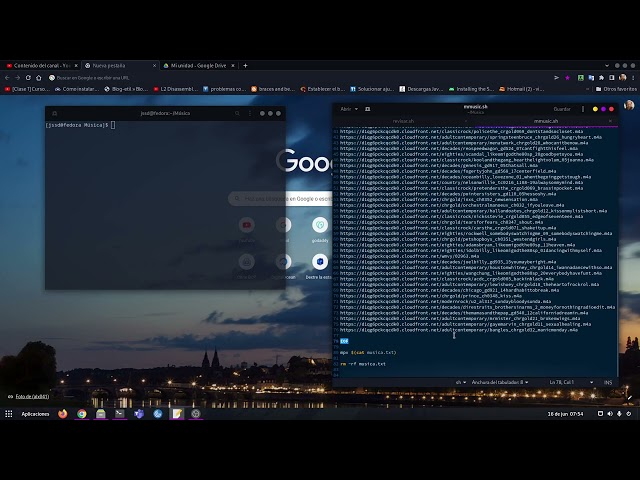
Task: Switch to text editor in taskbar
Action: pyautogui.click(x=177, y=414)
